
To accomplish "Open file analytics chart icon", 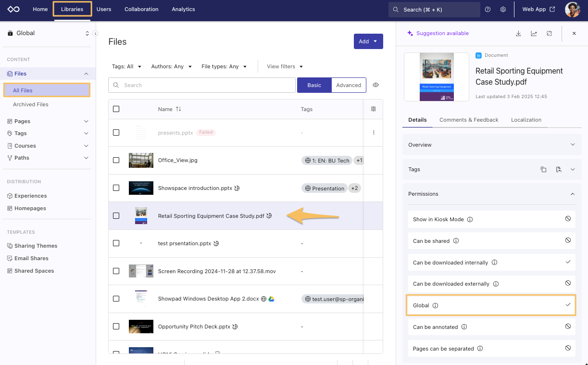I will coord(534,34).
